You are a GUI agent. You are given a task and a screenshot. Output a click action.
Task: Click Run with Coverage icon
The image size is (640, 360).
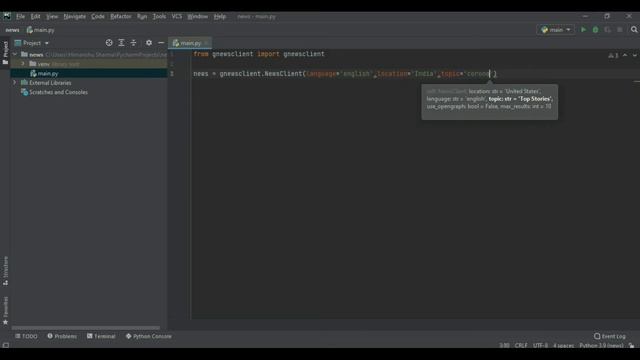[608, 29]
